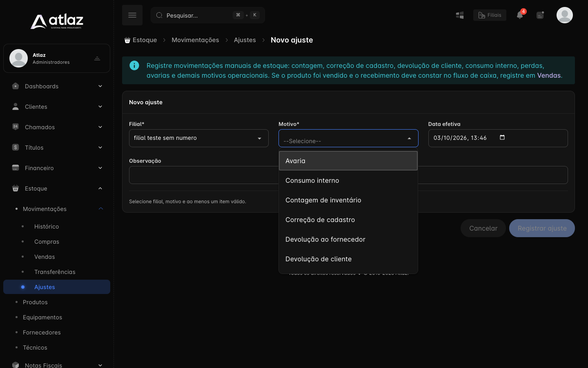Click the Cancelar button
588x368 pixels.
483,228
